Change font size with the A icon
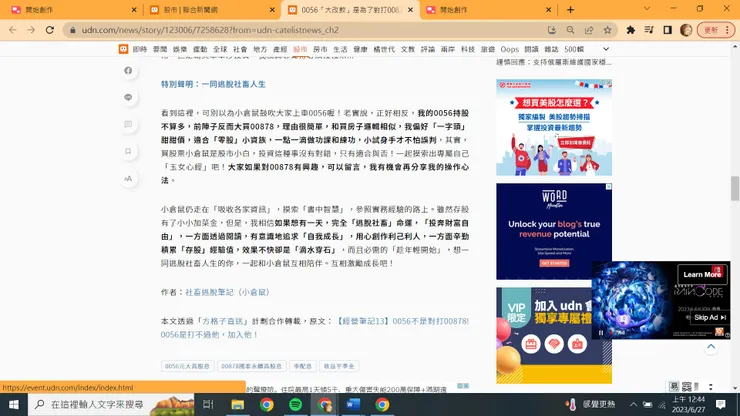 [x=128, y=178]
